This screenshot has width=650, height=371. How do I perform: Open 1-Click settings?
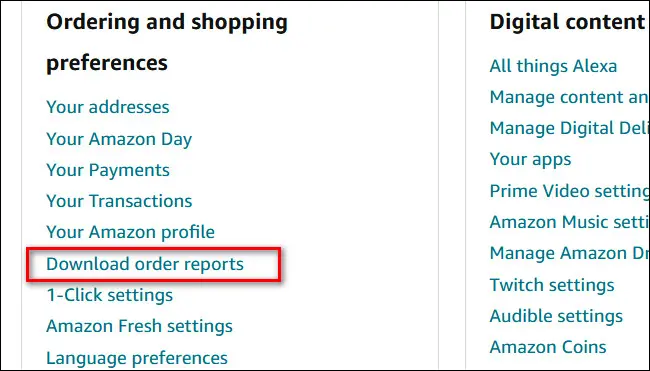pyautogui.click(x=109, y=295)
